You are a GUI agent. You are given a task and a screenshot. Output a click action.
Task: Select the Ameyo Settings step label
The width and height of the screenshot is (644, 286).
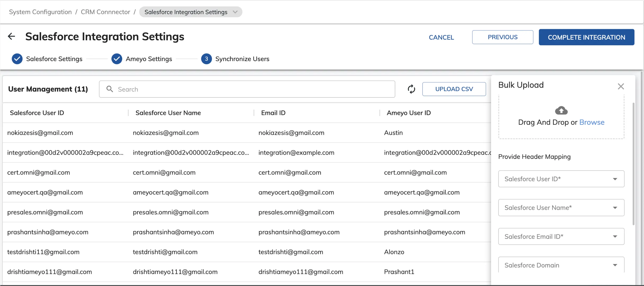[x=149, y=59]
